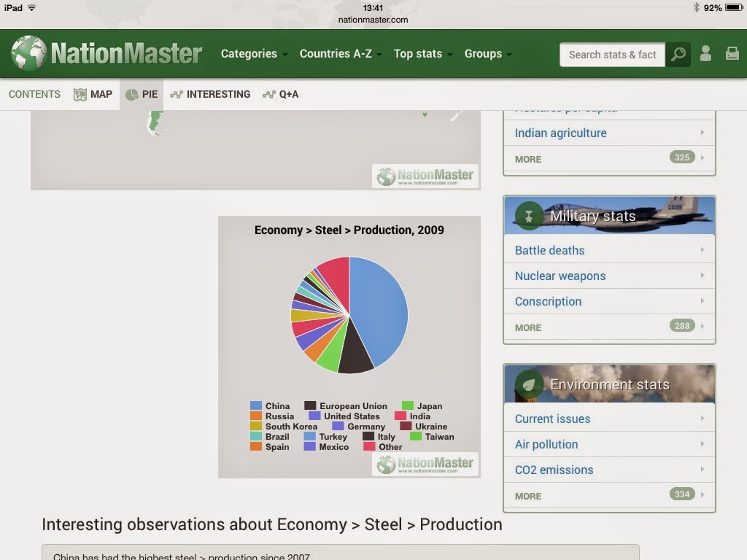Open the Indian agriculture link

tap(561, 133)
